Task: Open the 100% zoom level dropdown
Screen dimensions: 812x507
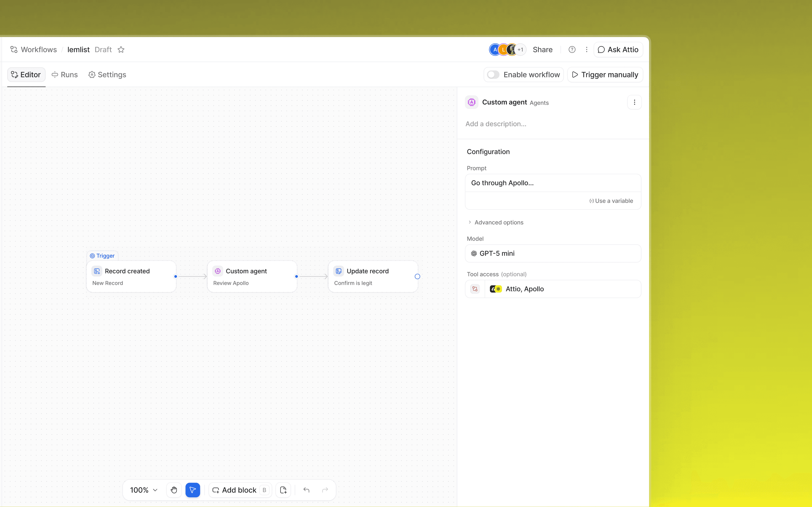Action: (x=144, y=490)
